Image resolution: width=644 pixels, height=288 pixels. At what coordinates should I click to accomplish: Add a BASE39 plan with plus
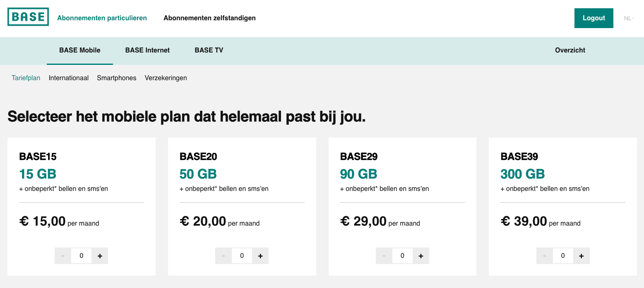tap(582, 256)
